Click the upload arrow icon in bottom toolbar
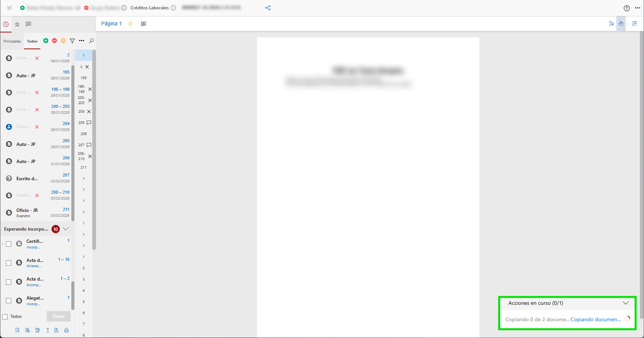Image resolution: width=644 pixels, height=338 pixels. 48,330
